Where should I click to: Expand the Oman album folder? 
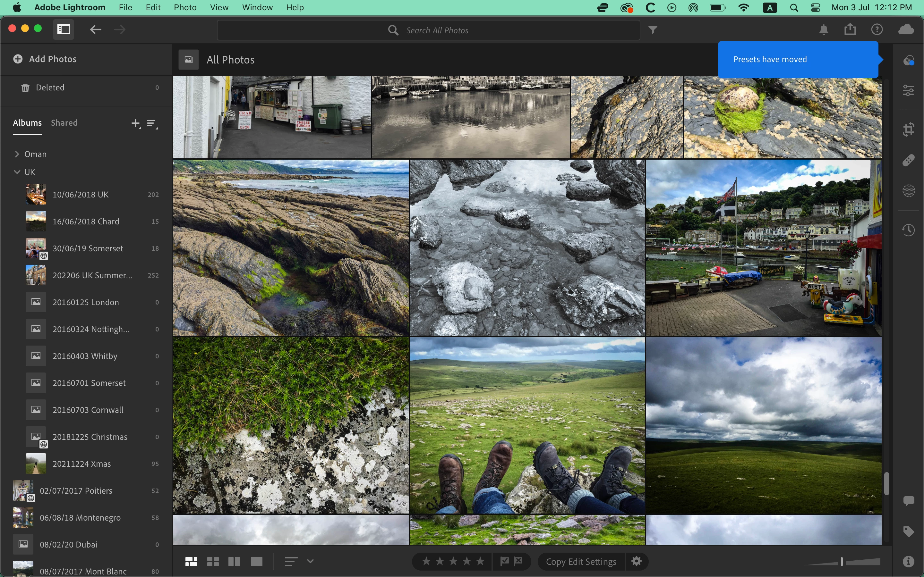click(17, 154)
